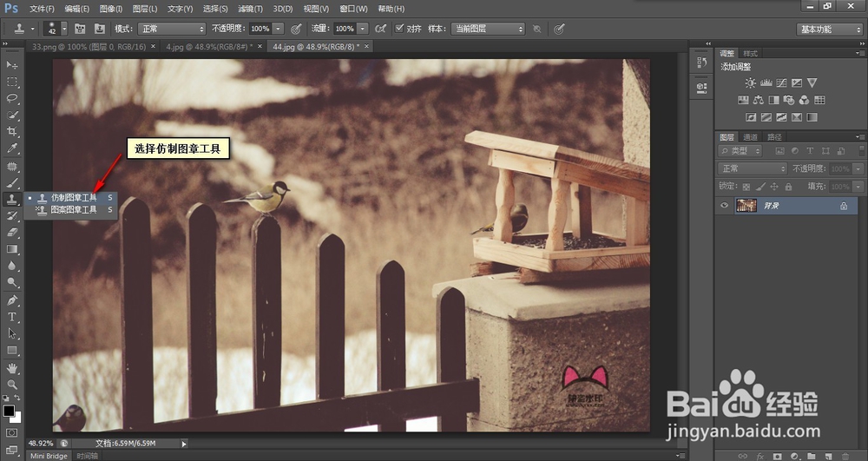This screenshot has height=461, width=868.
Task: Open the 模式 blend mode dropdown
Action: (x=172, y=29)
